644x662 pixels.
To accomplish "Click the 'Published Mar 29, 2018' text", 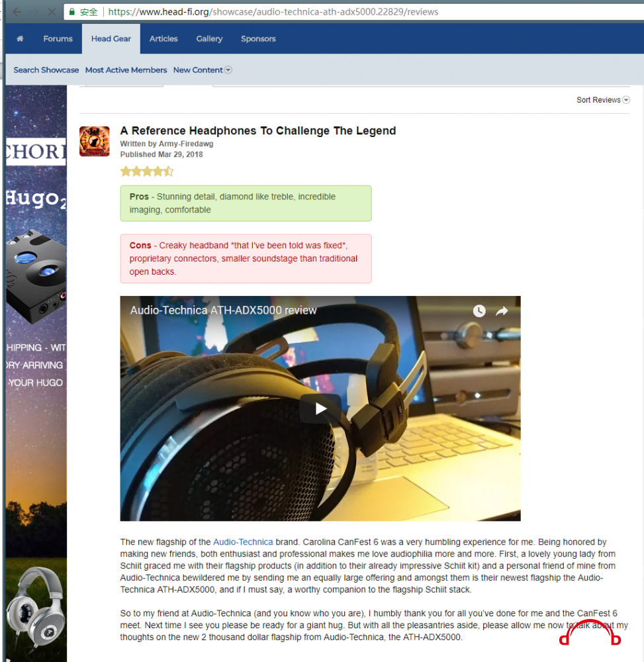I will 161,154.
